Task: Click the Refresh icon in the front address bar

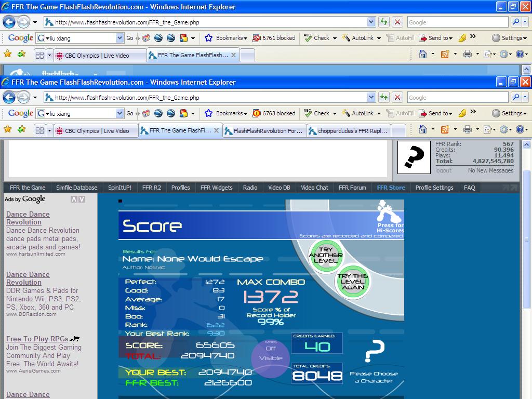Action: tap(384, 98)
